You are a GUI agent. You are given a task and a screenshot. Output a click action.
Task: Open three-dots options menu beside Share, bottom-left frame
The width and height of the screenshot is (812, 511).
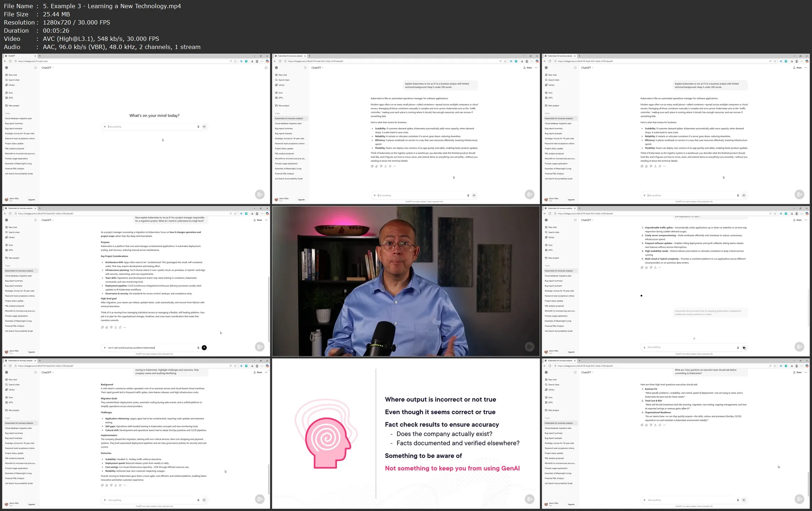click(266, 373)
